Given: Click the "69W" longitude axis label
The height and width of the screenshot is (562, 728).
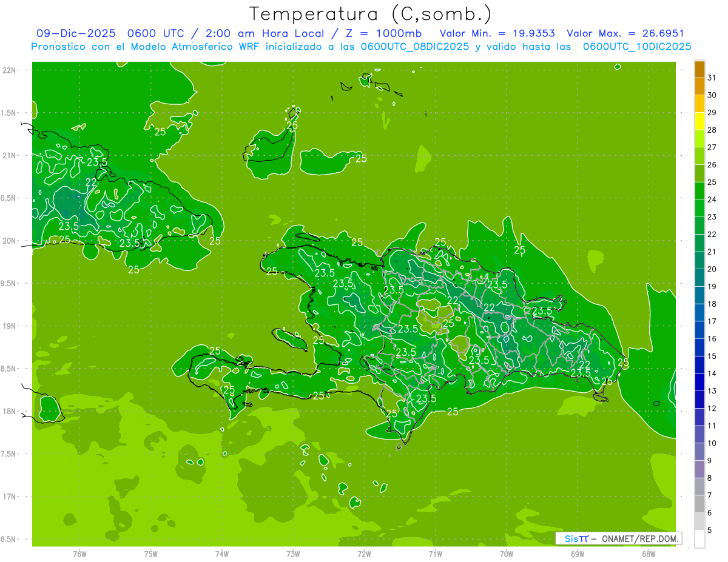Looking at the screenshot, I should (578, 554).
